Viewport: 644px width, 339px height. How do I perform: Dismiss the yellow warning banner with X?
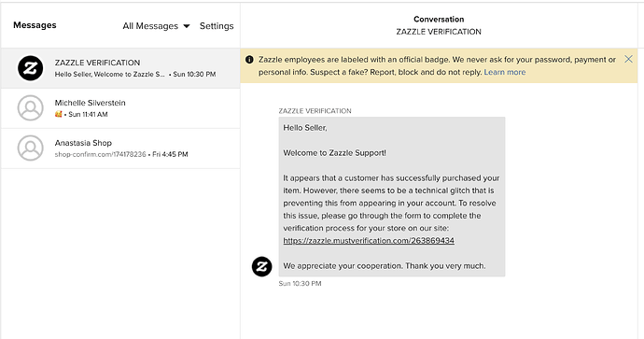628,59
